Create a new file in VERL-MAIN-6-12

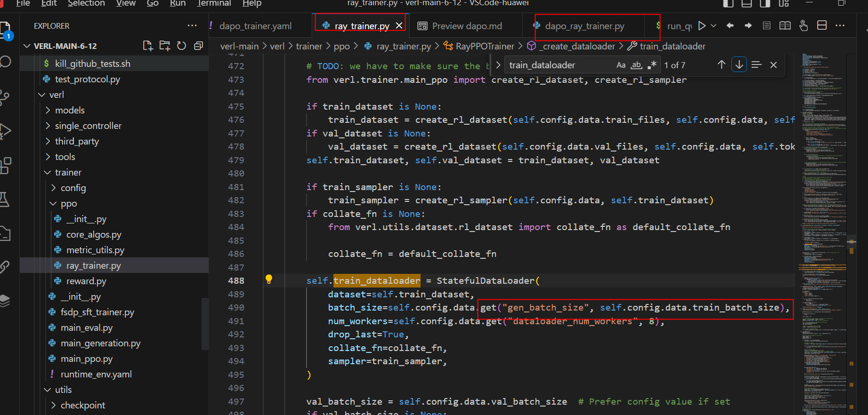pyautogui.click(x=148, y=46)
